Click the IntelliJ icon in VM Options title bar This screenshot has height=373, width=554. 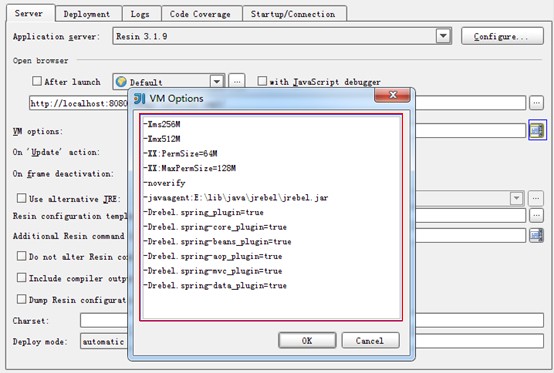coord(140,99)
